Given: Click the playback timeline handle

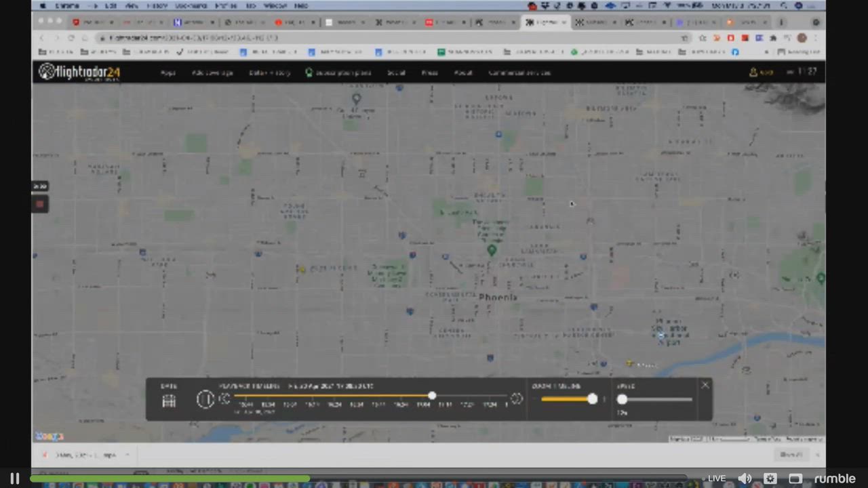Looking at the screenshot, I should (432, 395).
